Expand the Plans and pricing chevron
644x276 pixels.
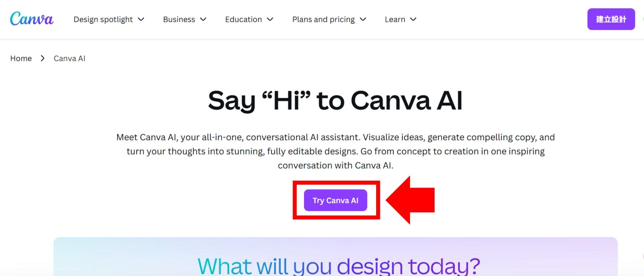(363, 19)
